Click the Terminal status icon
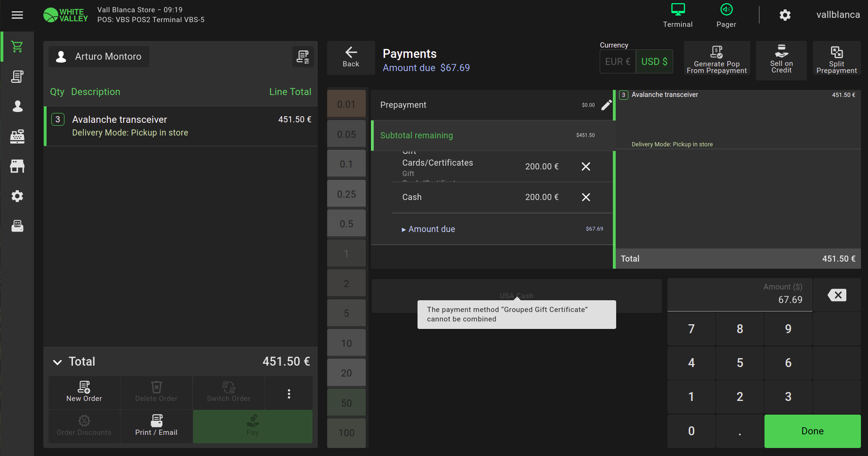 pos(678,16)
